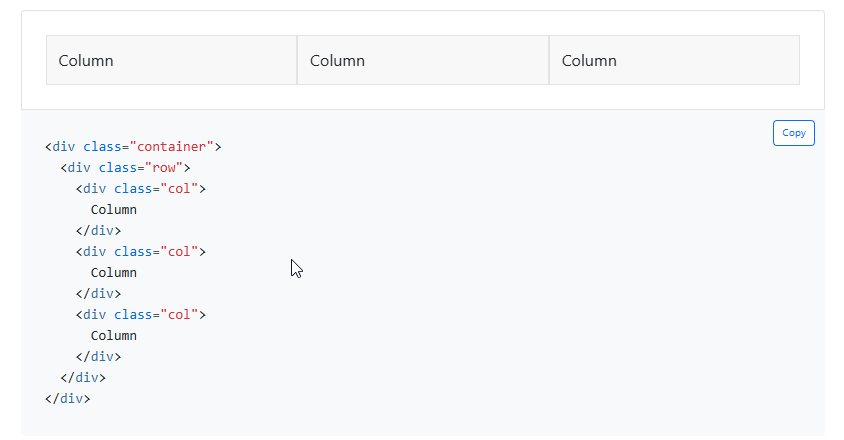Click the Copy button

(793, 133)
